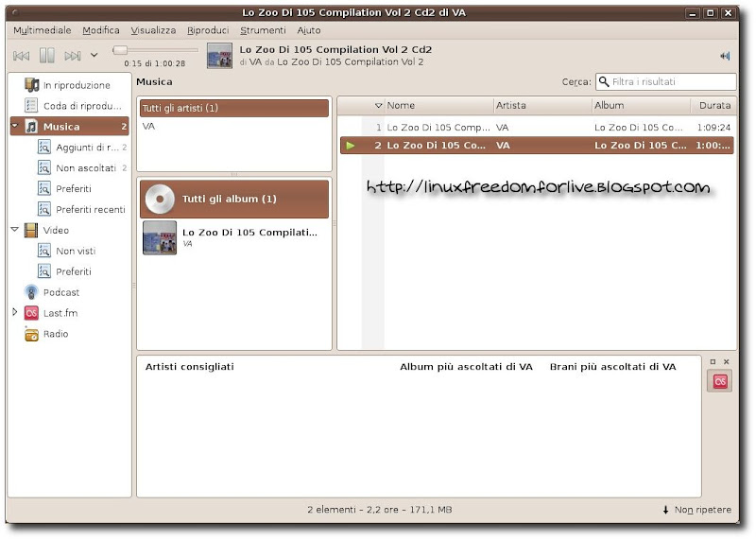Click the Video film icon
The width and height of the screenshot is (756, 540).
(x=31, y=230)
